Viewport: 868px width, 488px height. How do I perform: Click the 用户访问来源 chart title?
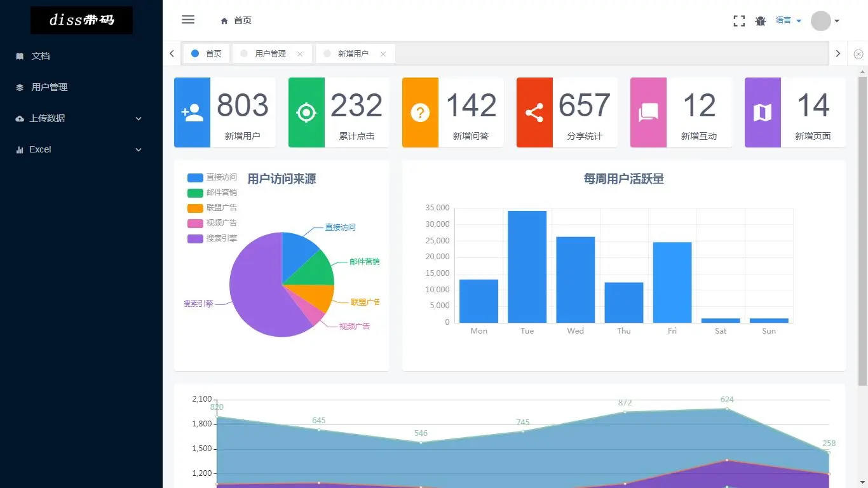(281, 179)
